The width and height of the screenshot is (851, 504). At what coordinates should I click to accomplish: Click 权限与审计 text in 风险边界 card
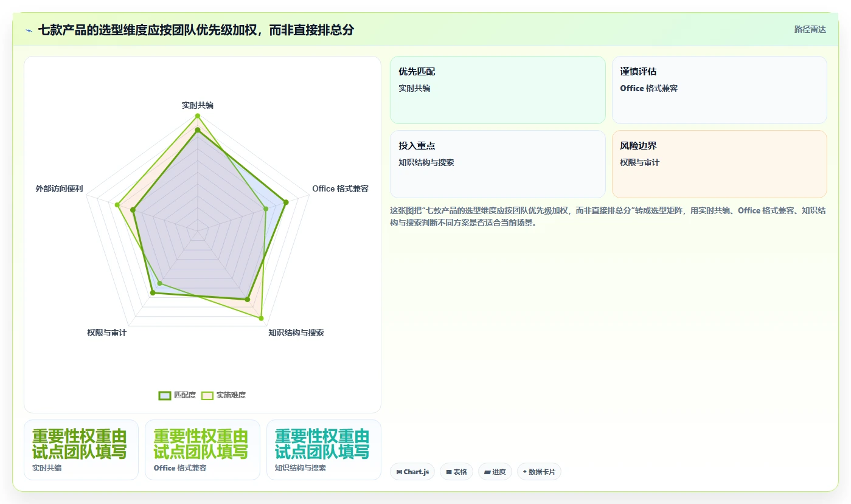click(x=640, y=162)
